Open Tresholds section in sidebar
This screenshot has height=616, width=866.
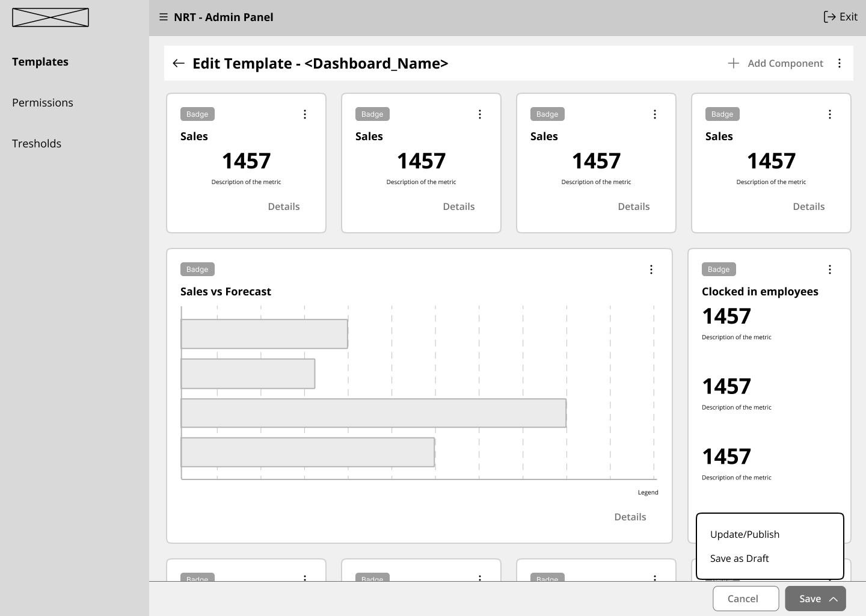click(37, 144)
